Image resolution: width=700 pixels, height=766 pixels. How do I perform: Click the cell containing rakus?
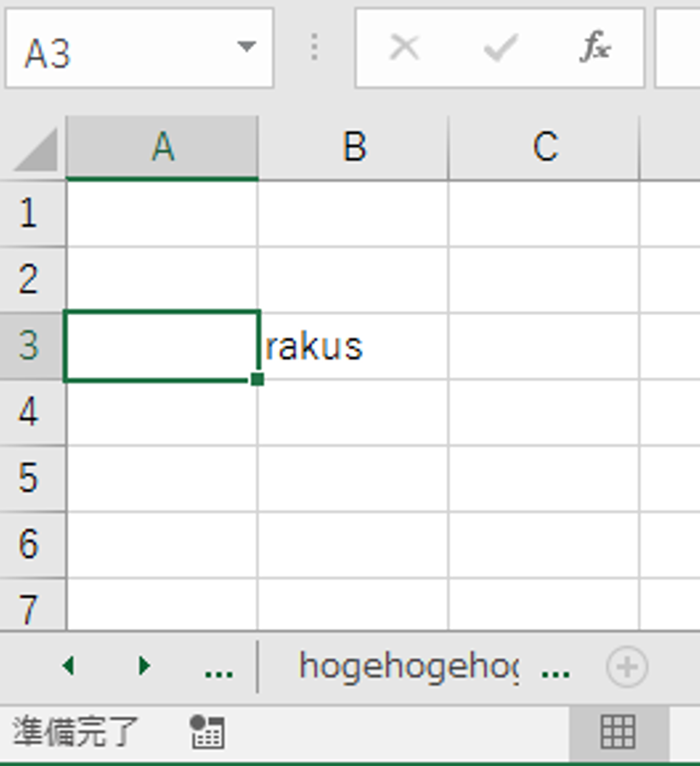point(353,346)
